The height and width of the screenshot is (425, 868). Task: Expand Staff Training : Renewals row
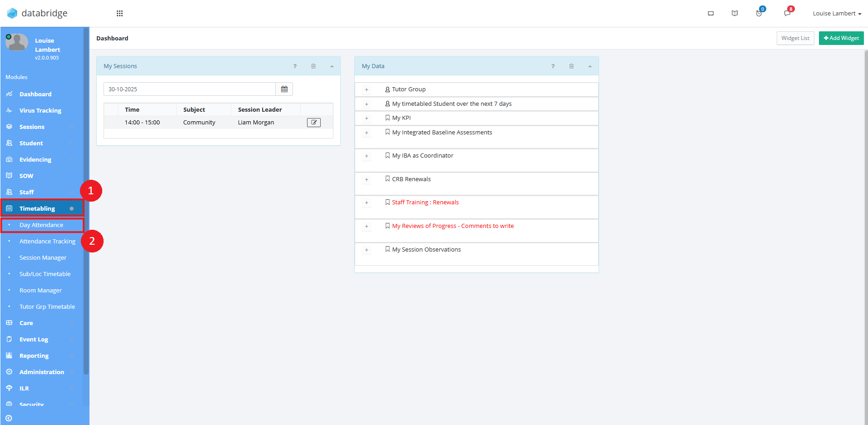coord(367,203)
